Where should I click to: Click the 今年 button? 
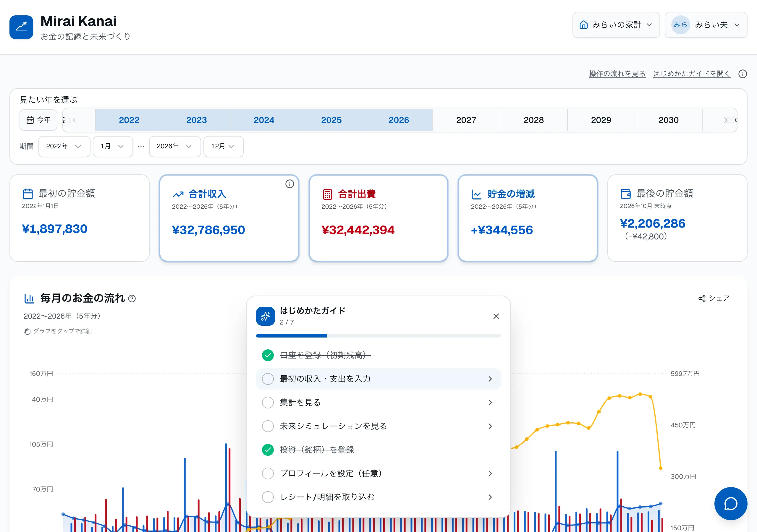tap(38, 120)
